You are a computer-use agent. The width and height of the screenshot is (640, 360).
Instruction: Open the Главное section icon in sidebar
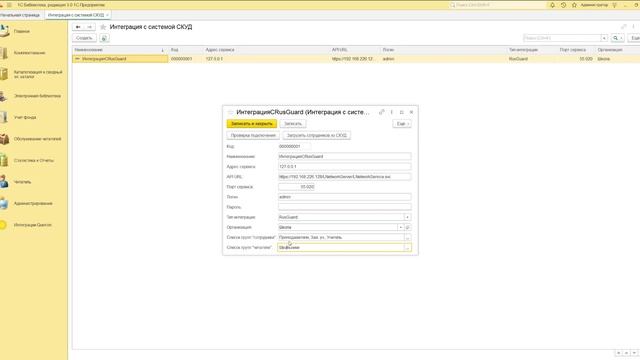point(4,31)
